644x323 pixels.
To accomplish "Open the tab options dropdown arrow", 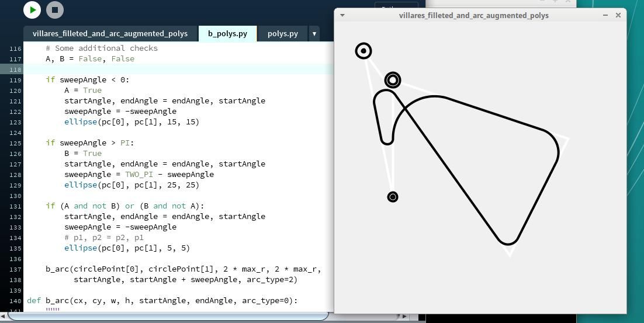I will [x=314, y=34].
